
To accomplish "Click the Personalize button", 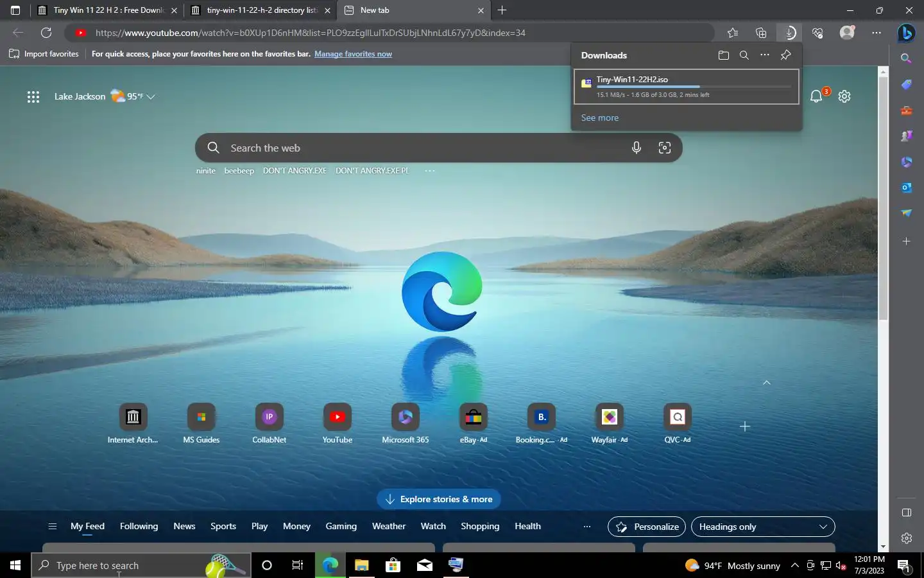I will 647,527.
